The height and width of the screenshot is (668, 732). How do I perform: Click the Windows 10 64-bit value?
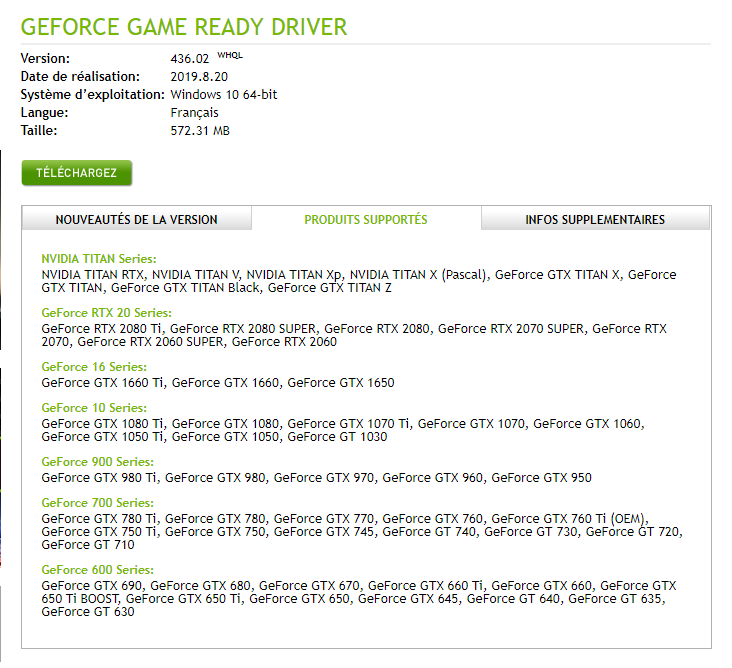click(224, 94)
